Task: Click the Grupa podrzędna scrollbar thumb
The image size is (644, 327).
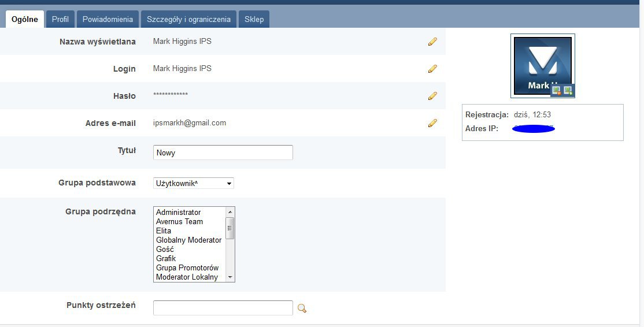Action: click(230, 228)
